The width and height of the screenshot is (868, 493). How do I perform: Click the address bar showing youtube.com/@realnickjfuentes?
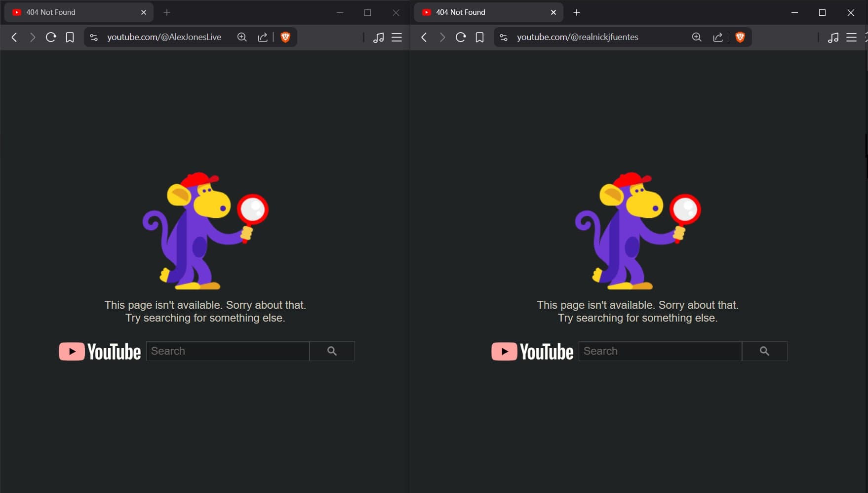(x=578, y=37)
